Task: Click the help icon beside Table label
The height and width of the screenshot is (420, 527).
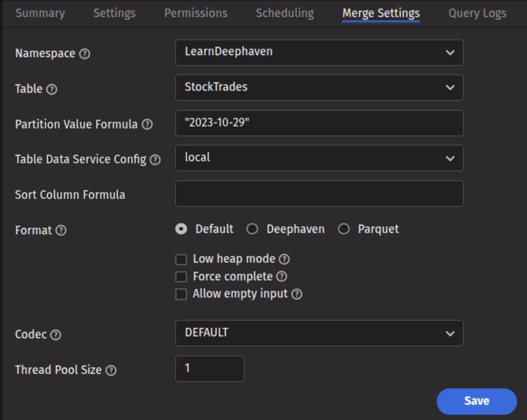Action: click(51, 89)
